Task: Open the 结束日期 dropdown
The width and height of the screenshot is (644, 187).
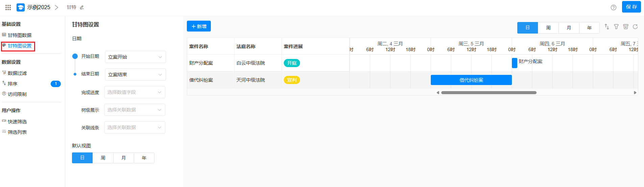Action: [135, 75]
